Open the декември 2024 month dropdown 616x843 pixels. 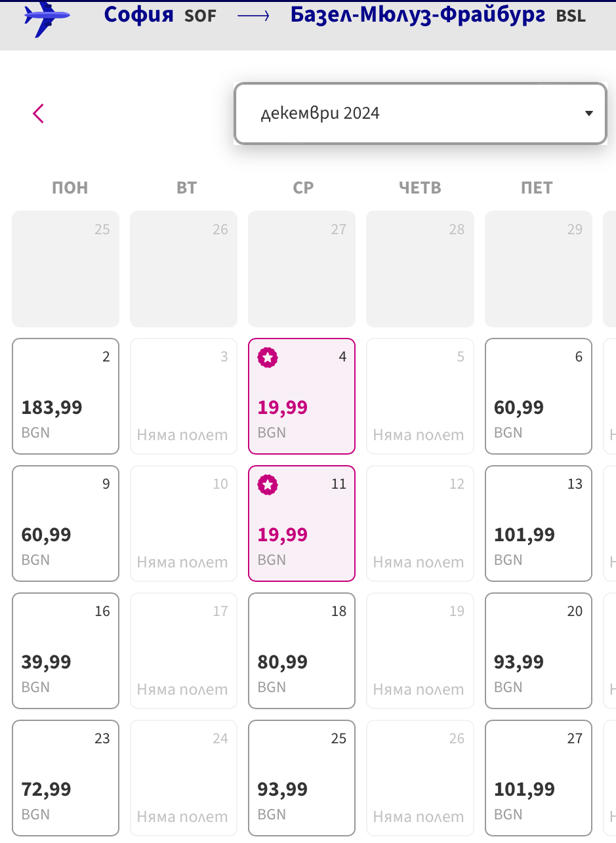point(420,113)
